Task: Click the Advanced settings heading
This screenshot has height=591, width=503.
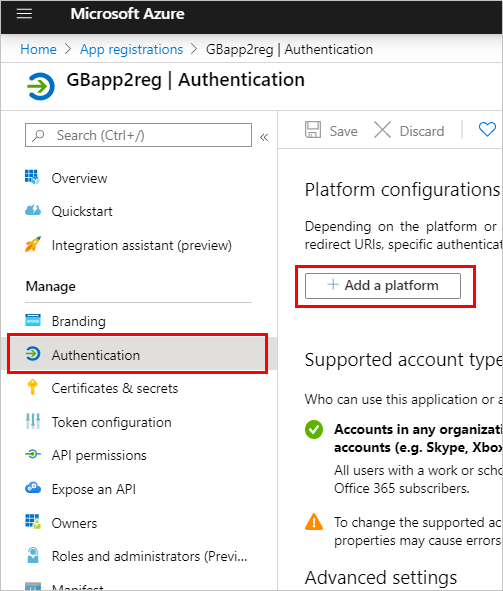Action: click(381, 577)
